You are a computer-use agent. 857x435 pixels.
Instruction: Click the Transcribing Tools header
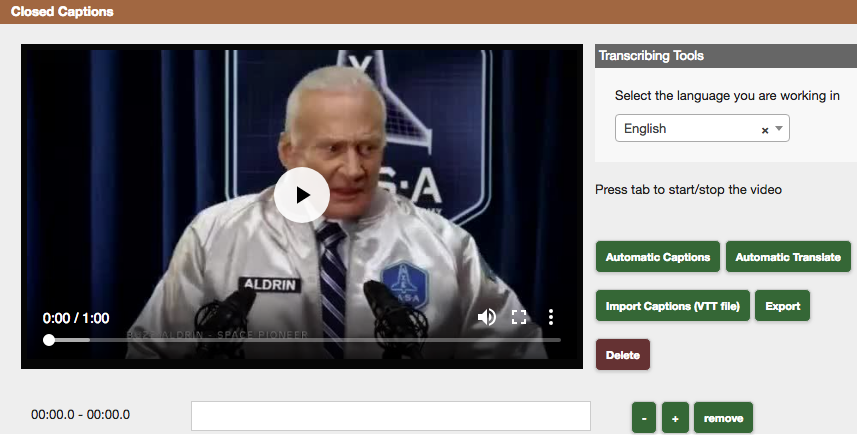pyautogui.click(x=726, y=56)
